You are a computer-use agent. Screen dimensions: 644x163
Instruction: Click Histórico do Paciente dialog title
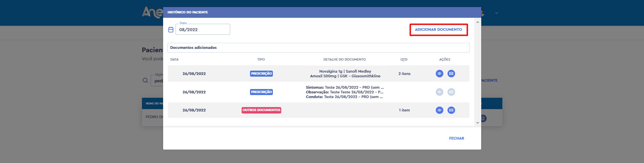click(x=188, y=12)
